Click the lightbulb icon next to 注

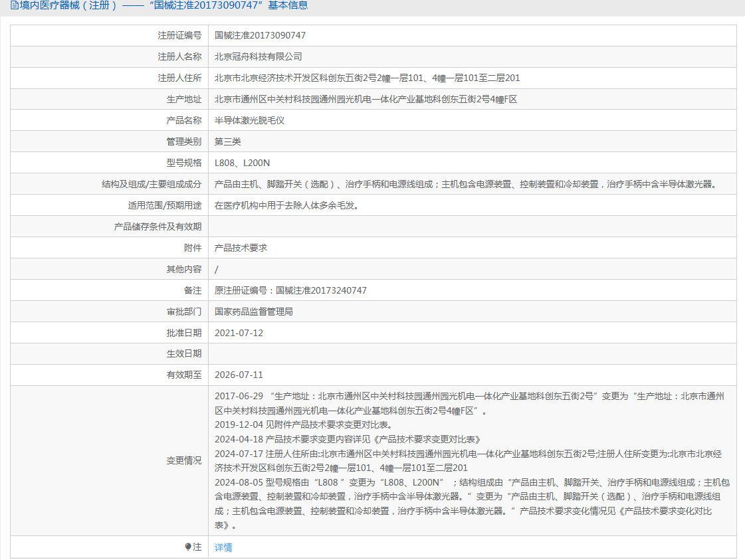tap(188, 547)
